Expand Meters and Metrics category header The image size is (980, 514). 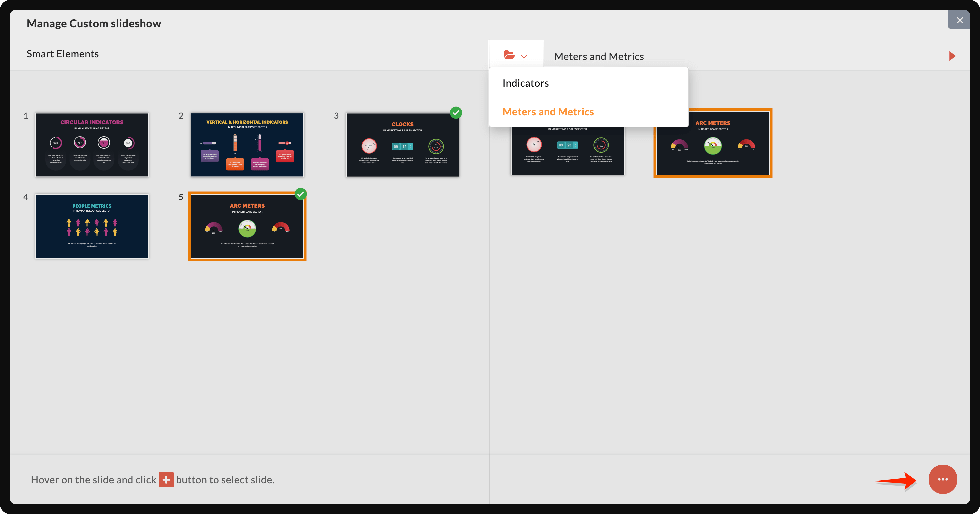598,56
